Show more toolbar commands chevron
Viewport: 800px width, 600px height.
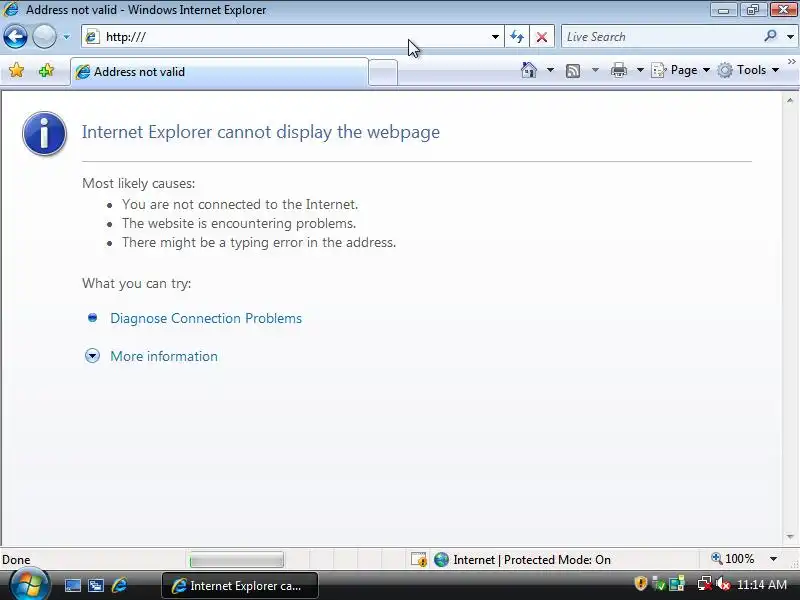(792, 62)
